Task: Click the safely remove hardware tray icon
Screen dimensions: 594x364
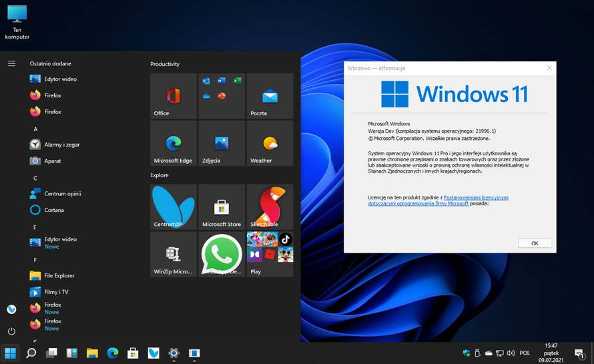Action: (x=478, y=353)
